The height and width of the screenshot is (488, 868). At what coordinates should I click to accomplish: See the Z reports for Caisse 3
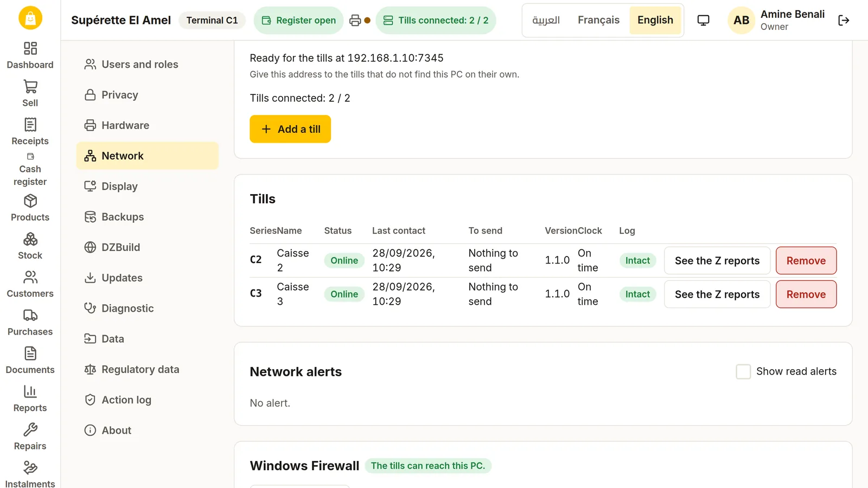(717, 294)
